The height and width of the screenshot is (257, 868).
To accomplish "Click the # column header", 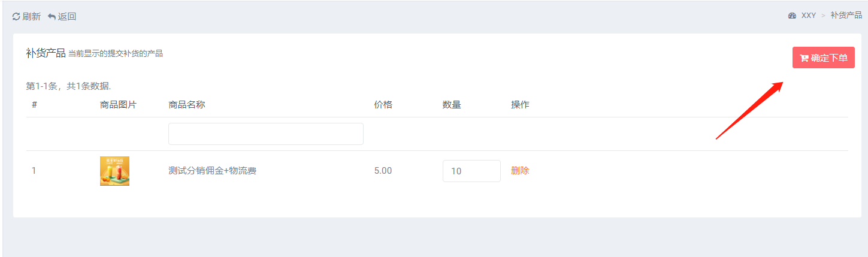I will tap(34, 105).
